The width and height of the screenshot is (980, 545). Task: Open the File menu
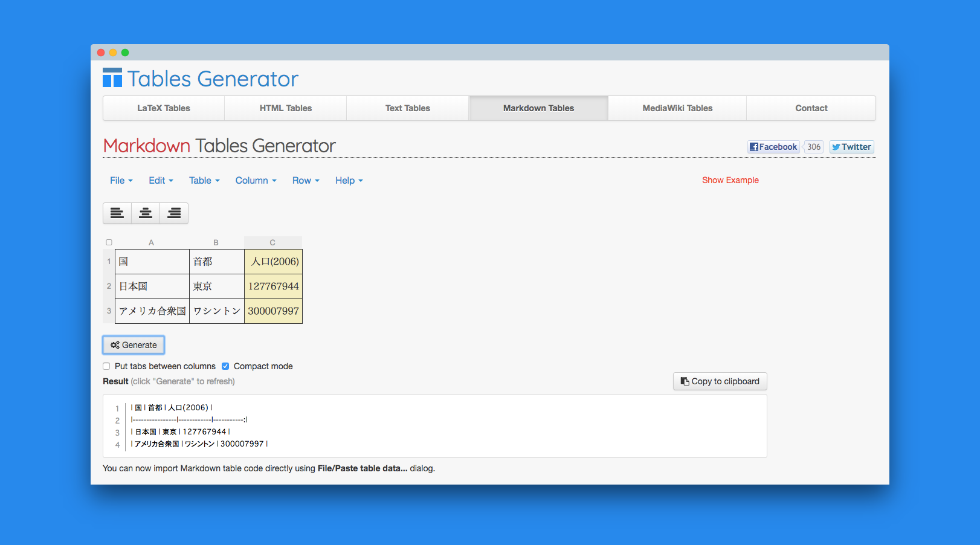point(121,180)
